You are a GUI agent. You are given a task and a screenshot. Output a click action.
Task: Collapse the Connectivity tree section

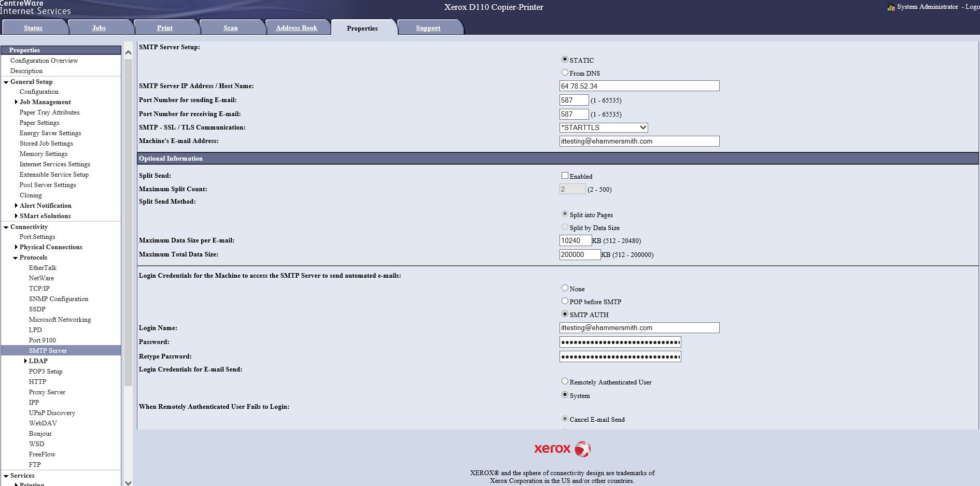pos(6,227)
